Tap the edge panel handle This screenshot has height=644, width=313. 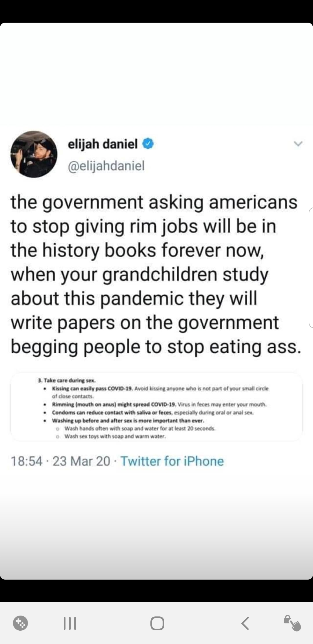coord(311,267)
